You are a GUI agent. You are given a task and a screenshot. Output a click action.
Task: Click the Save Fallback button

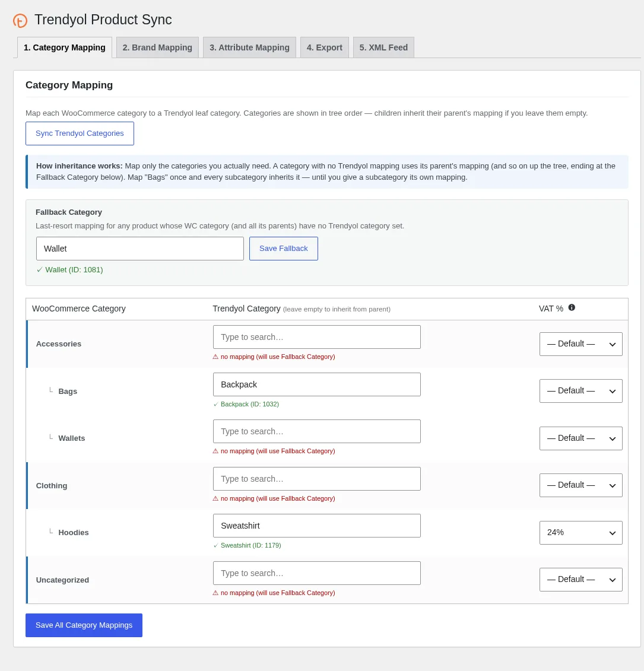point(284,249)
